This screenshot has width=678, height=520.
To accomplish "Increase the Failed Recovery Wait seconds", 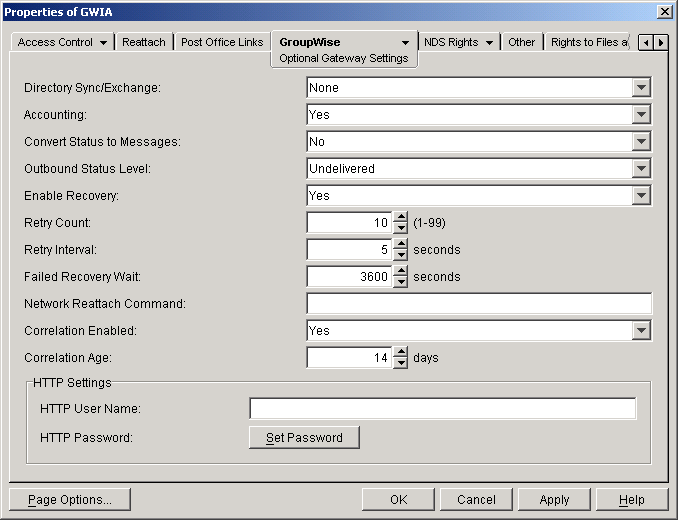I will [x=401, y=271].
